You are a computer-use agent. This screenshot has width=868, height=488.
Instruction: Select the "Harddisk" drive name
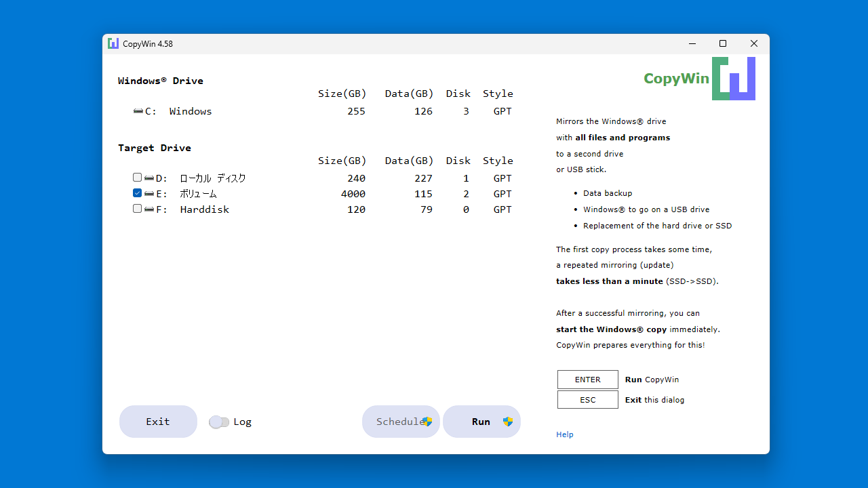click(205, 209)
